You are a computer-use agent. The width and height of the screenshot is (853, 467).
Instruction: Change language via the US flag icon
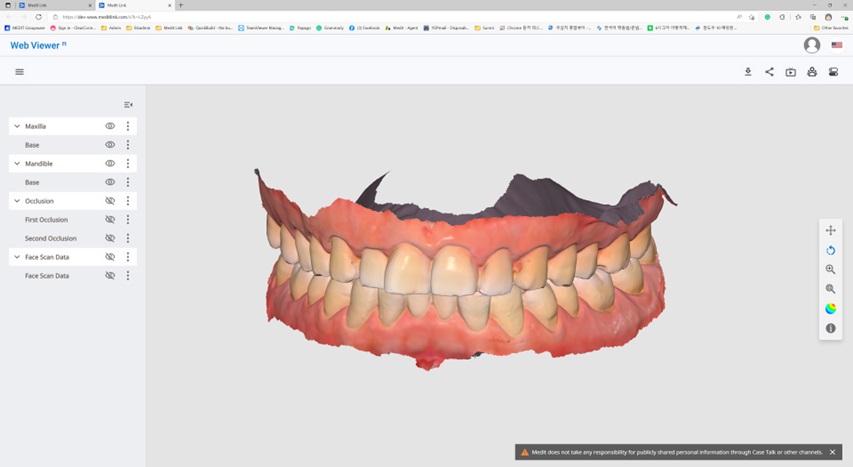(837, 45)
